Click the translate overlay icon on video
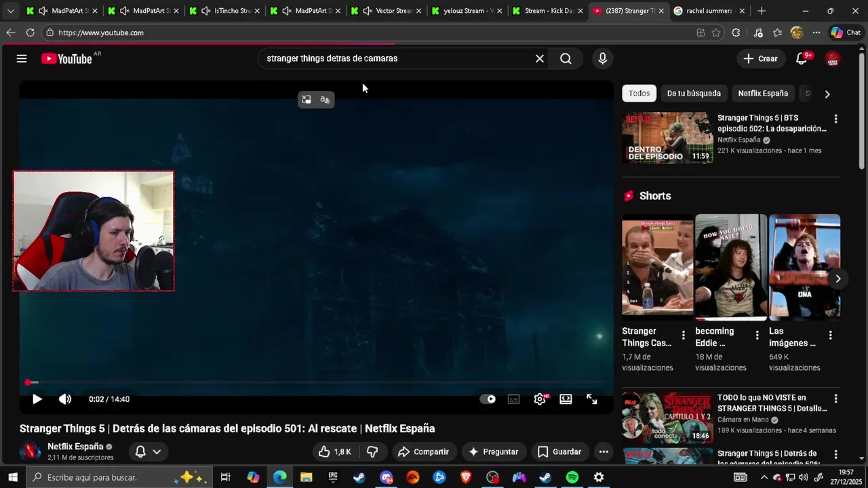Viewport: 868px width, 488px height. tap(325, 100)
